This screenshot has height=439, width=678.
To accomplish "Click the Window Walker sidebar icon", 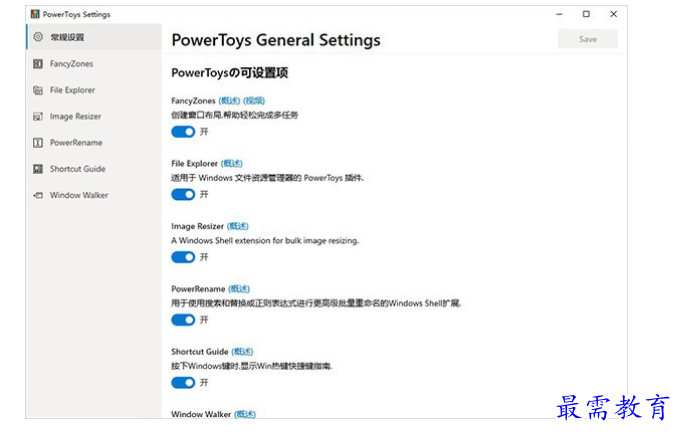I will (x=38, y=195).
